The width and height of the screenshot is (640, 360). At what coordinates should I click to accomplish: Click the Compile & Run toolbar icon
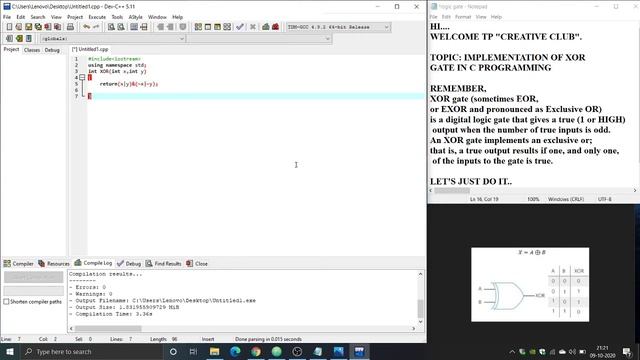(x=218, y=27)
